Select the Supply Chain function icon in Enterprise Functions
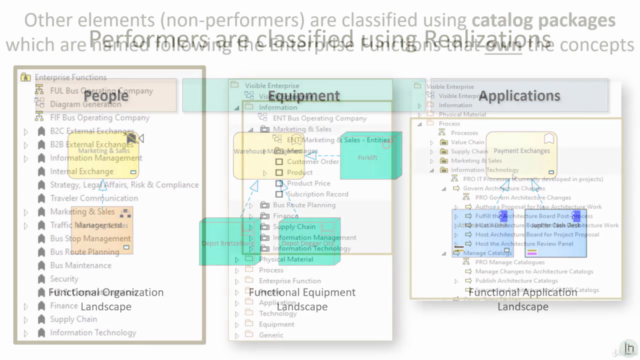This screenshot has width=640, height=360. 41,319
